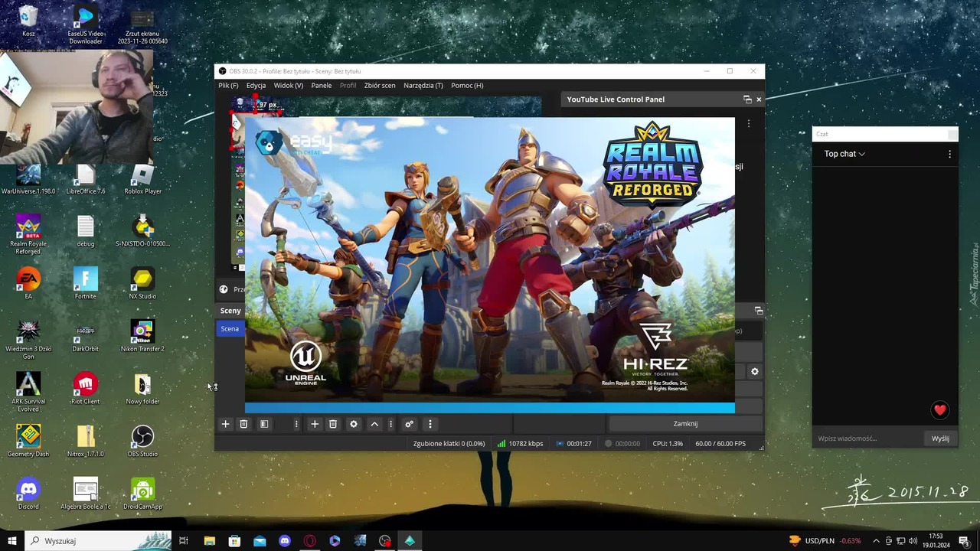The height and width of the screenshot is (551, 980).
Task: Expand the Top chat dropdown
Action: click(x=844, y=154)
